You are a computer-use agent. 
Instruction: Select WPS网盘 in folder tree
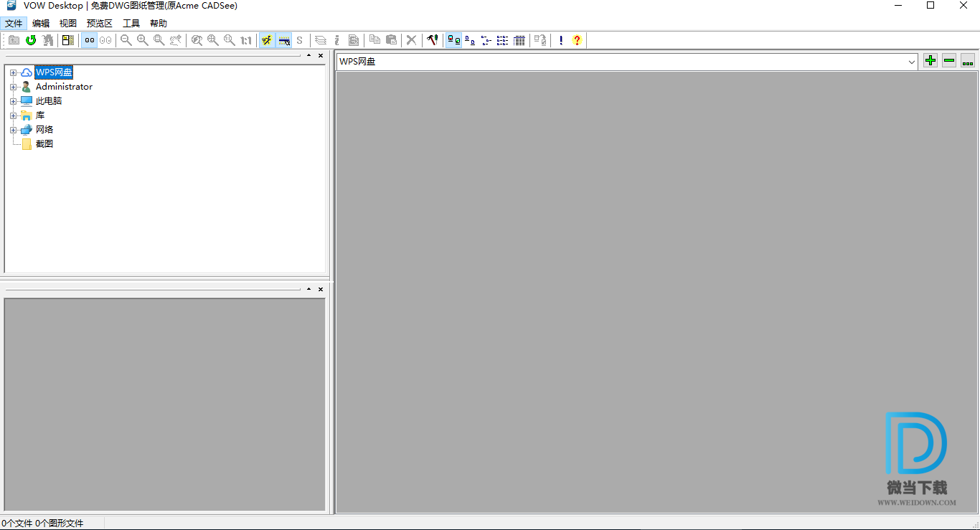point(54,72)
